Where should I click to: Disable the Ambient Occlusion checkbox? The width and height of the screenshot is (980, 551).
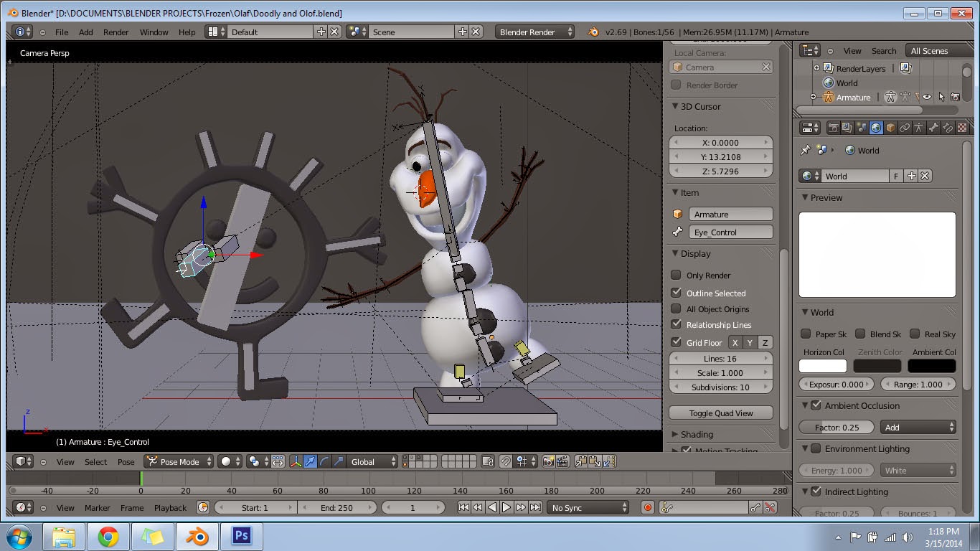tap(816, 405)
